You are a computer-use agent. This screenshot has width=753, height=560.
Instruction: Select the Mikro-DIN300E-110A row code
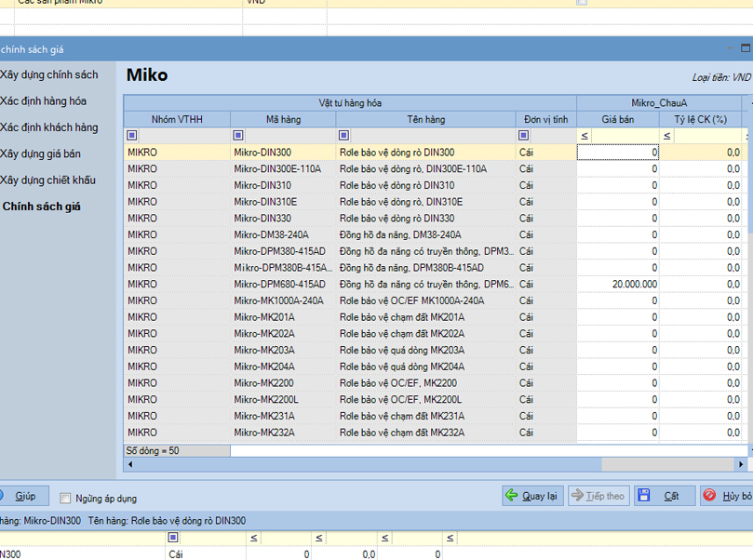(x=277, y=169)
